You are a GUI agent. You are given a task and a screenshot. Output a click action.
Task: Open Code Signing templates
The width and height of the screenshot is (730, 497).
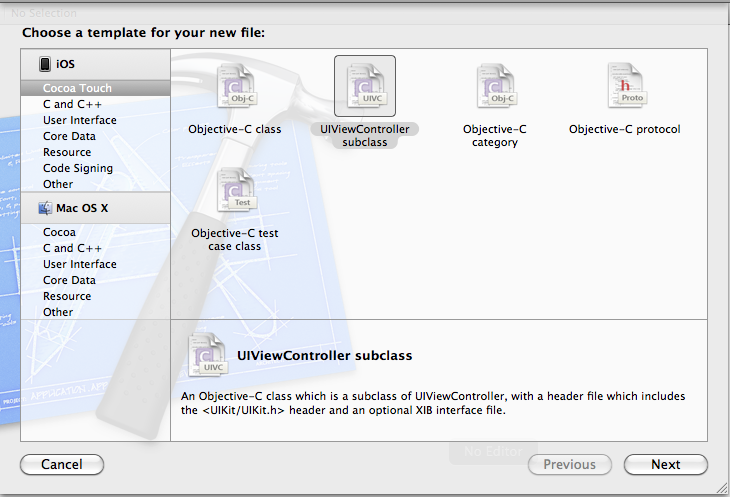[x=95, y=168]
